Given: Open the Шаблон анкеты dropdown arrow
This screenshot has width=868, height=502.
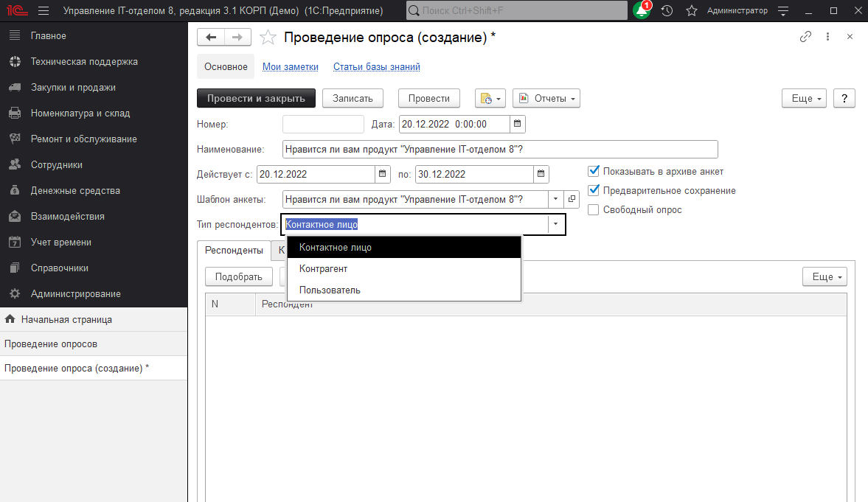Looking at the screenshot, I should tap(555, 199).
